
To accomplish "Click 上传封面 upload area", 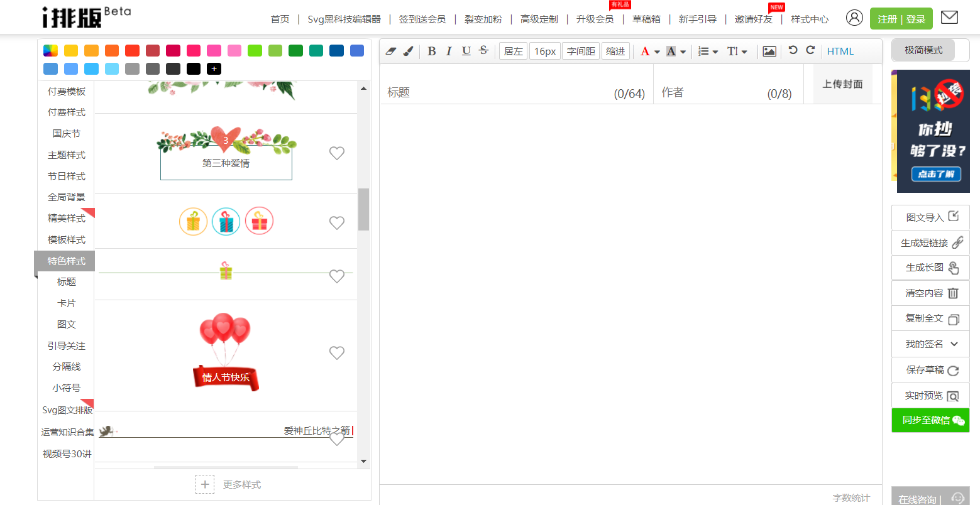I will pos(842,84).
